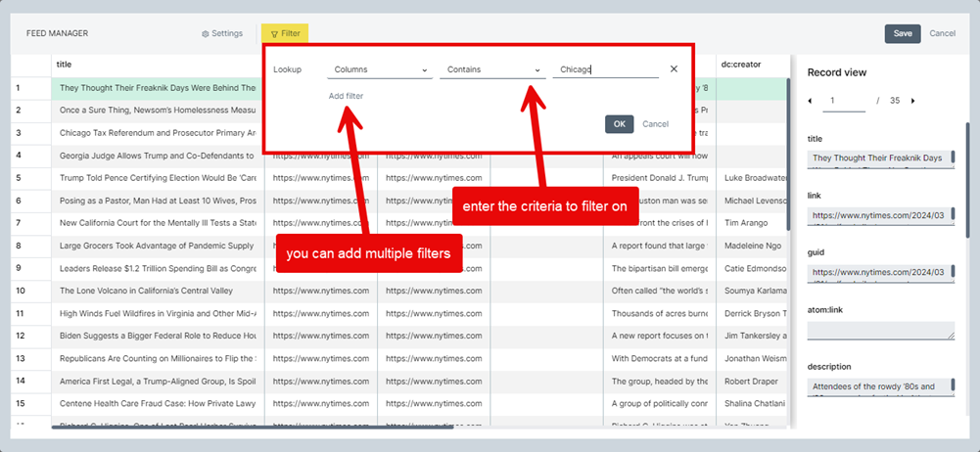Click creator cell 'Robert Draper'

coord(751,381)
